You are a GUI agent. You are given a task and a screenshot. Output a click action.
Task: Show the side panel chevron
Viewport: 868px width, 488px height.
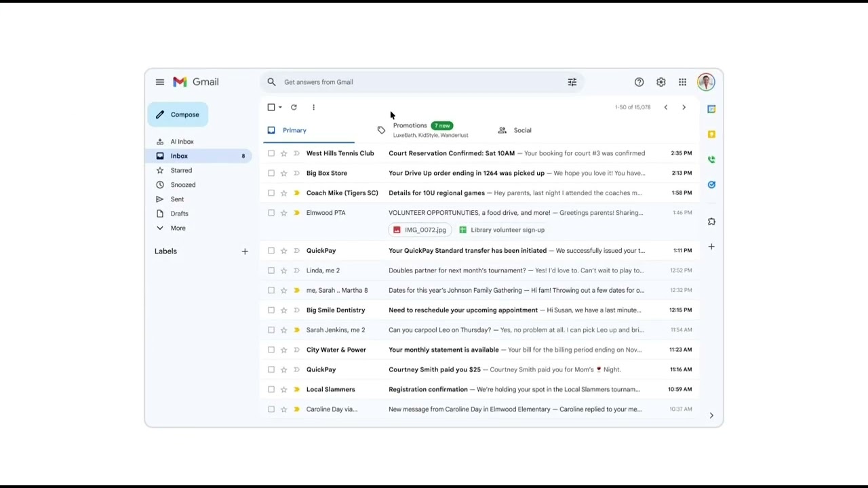coord(711,415)
